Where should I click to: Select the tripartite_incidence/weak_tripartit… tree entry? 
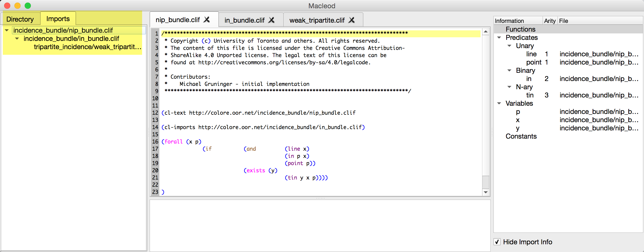point(88,47)
